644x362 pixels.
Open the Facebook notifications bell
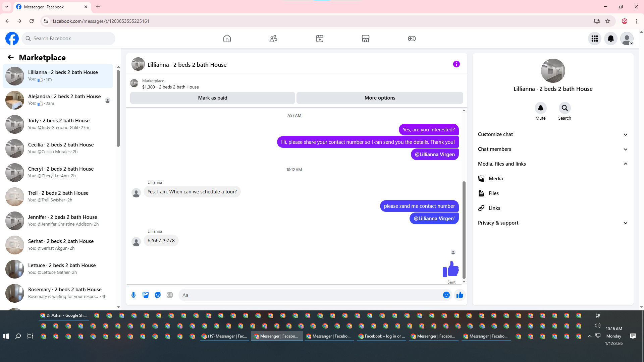pos(610,39)
